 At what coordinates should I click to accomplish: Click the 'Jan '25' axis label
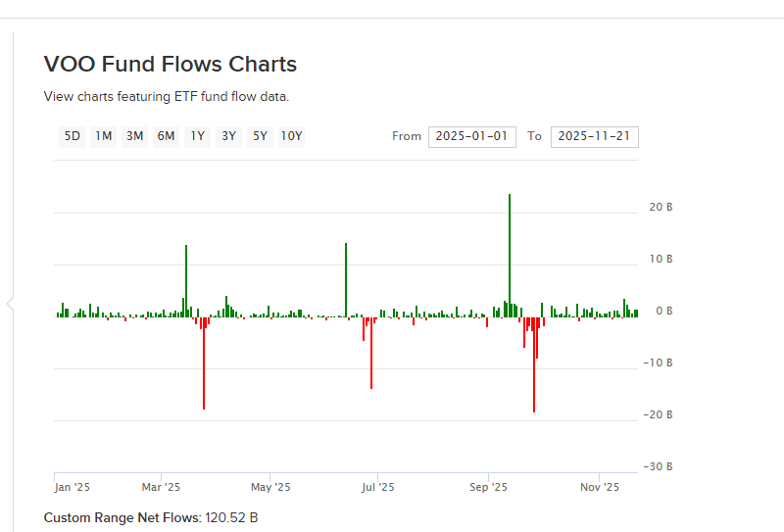72,487
